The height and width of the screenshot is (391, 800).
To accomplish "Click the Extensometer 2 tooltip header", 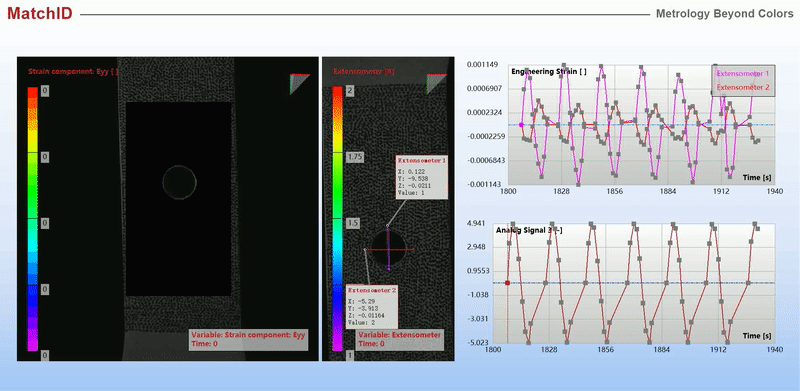I will coord(372,290).
